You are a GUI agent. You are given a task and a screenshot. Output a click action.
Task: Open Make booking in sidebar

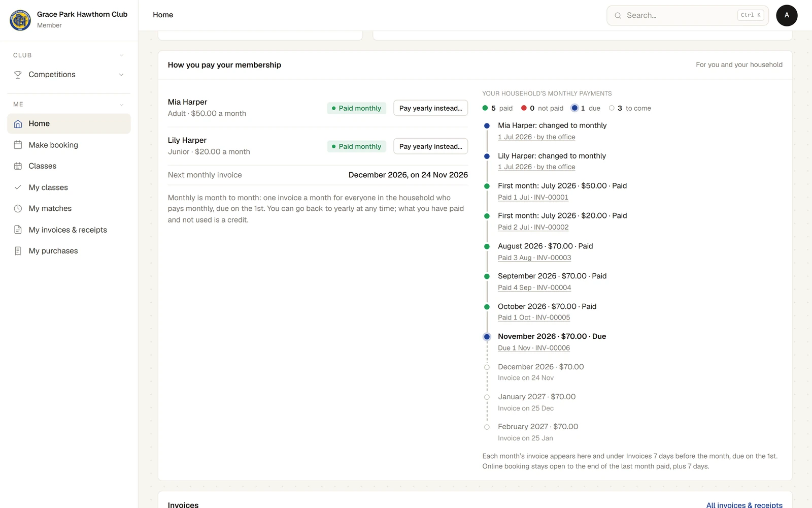click(69, 145)
